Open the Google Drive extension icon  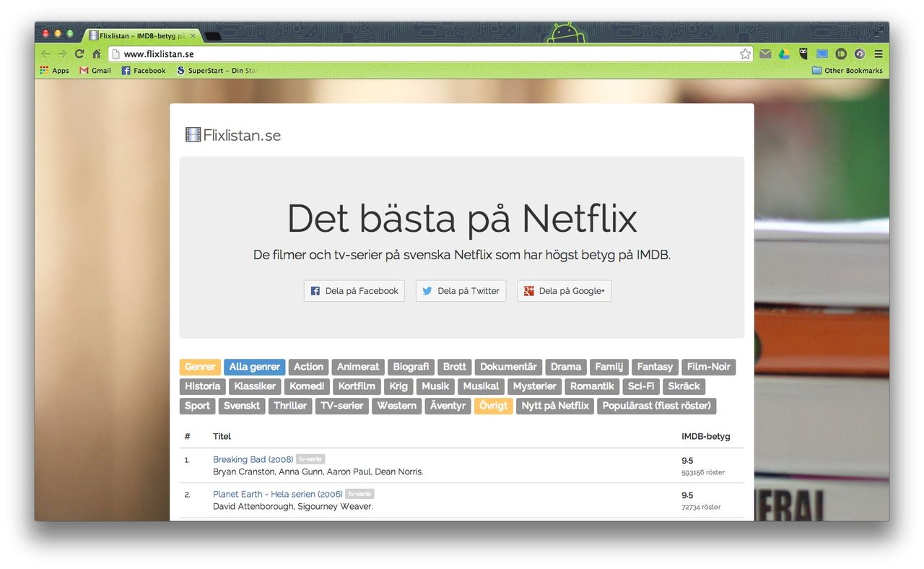[784, 53]
